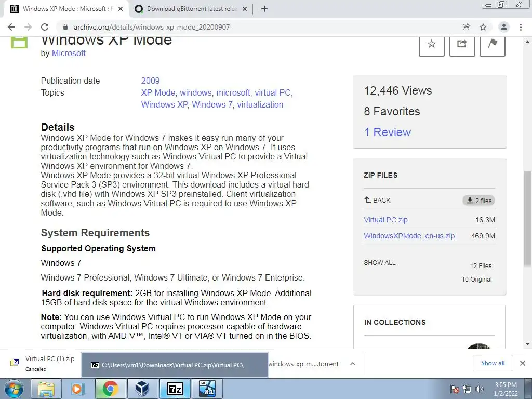Share this page from address bar icon
Viewport: 532px width, 399px height.
coord(466,27)
